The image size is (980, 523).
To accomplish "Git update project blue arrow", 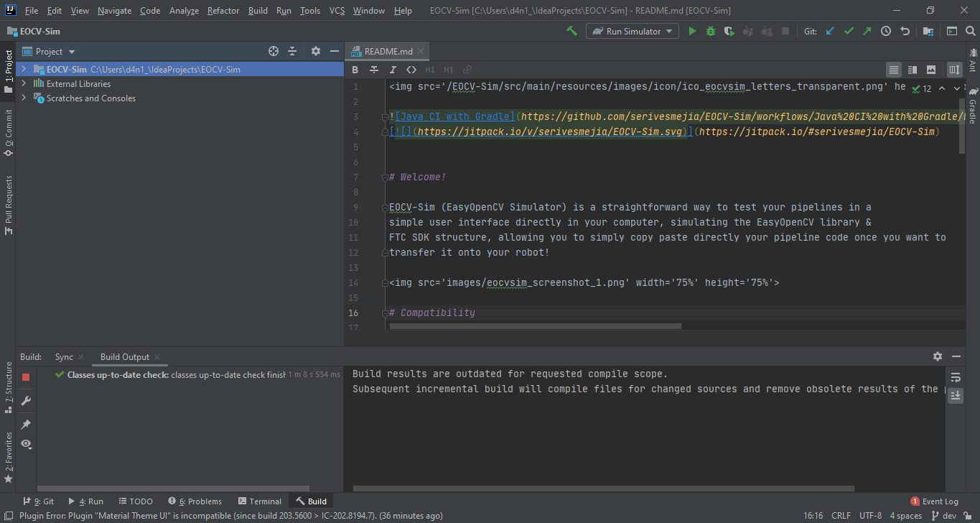I will [831, 31].
